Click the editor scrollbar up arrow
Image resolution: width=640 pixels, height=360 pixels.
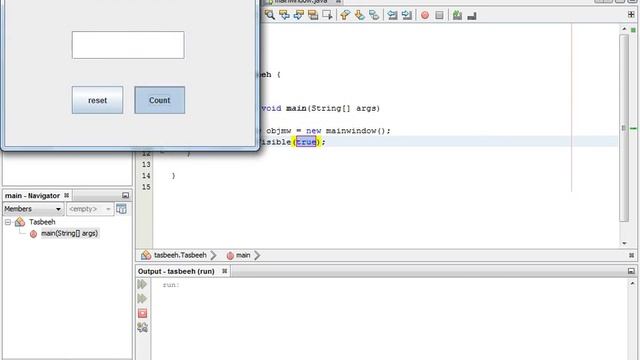click(624, 29)
